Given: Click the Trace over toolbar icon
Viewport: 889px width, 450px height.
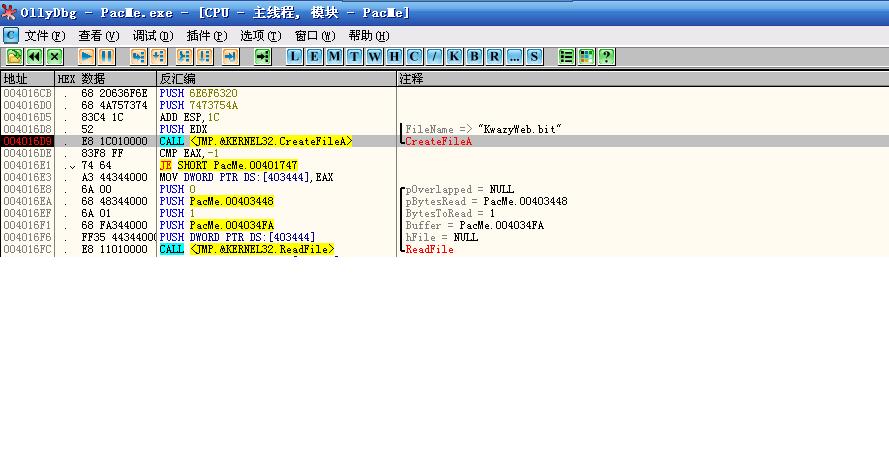Looking at the screenshot, I should coord(205,56).
